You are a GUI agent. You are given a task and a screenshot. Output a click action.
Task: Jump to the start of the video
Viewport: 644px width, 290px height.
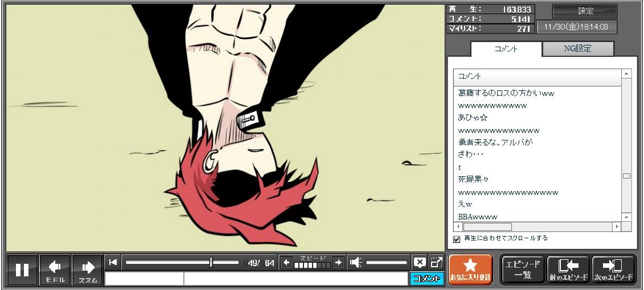[x=113, y=262]
